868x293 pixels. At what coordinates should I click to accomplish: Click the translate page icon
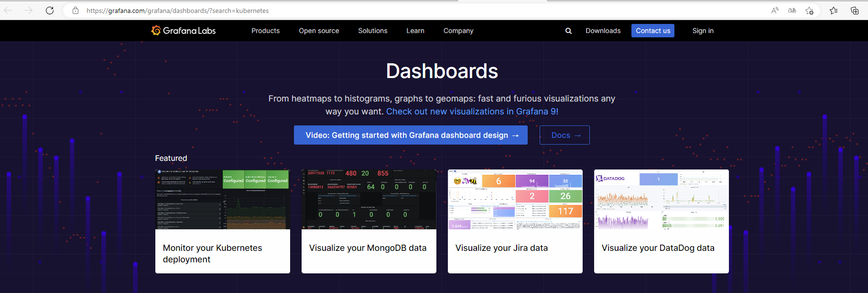point(792,11)
